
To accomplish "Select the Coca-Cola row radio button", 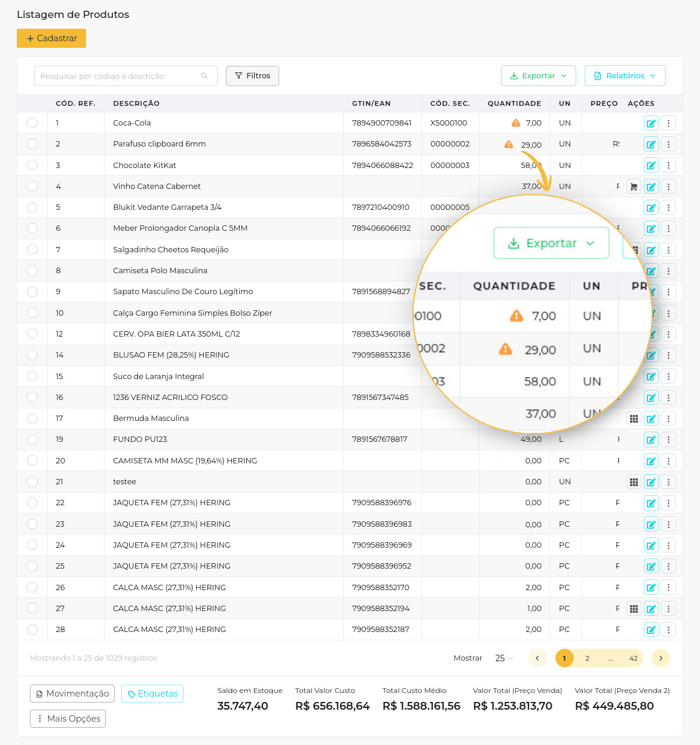I will 32,123.
